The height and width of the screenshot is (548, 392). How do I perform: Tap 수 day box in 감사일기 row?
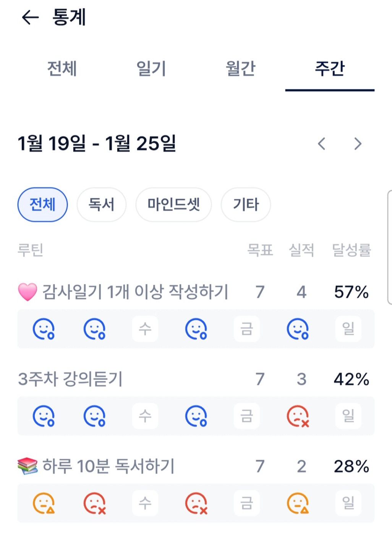pos(145,329)
